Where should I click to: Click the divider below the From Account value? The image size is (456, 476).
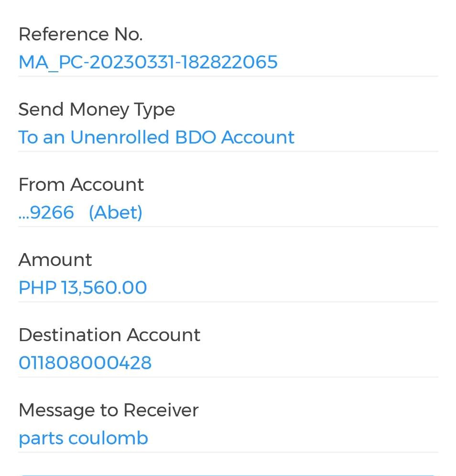tap(228, 226)
